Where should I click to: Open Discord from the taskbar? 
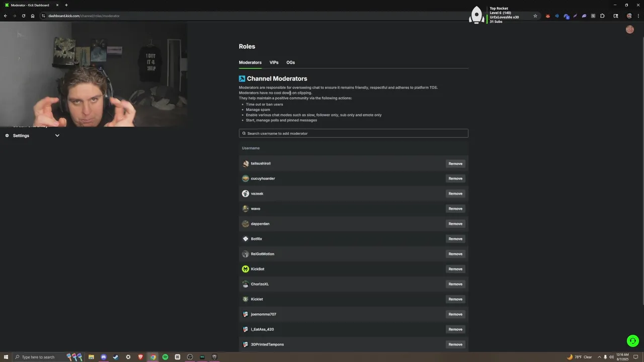point(104,357)
